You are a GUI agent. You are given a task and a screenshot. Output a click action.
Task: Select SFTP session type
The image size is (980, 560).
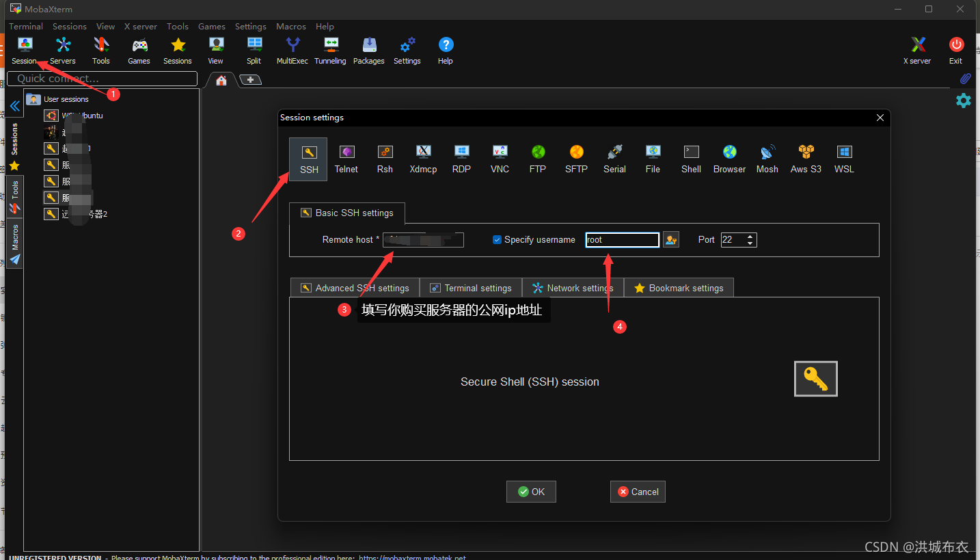[x=576, y=159]
